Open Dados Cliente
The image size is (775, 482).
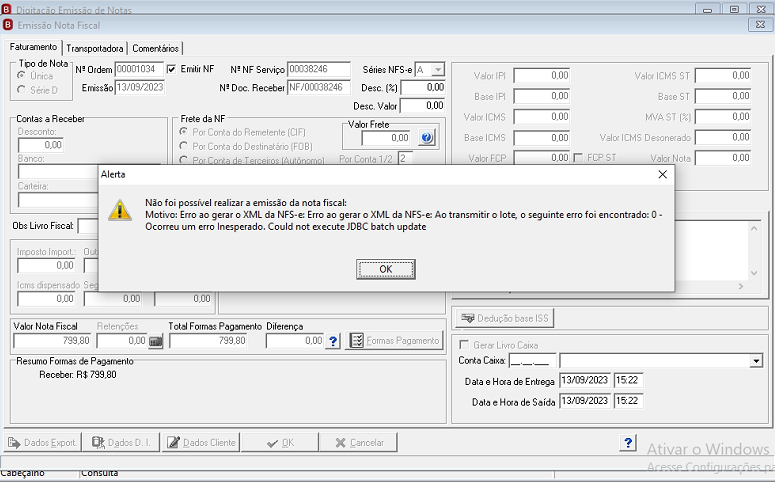click(x=201, y=442)
